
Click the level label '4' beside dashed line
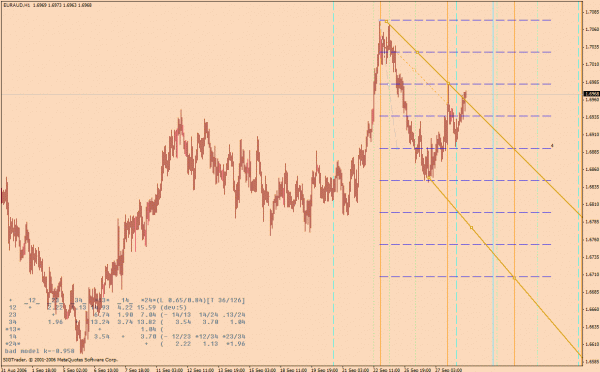pyautogui.click(x=552, y=146)
